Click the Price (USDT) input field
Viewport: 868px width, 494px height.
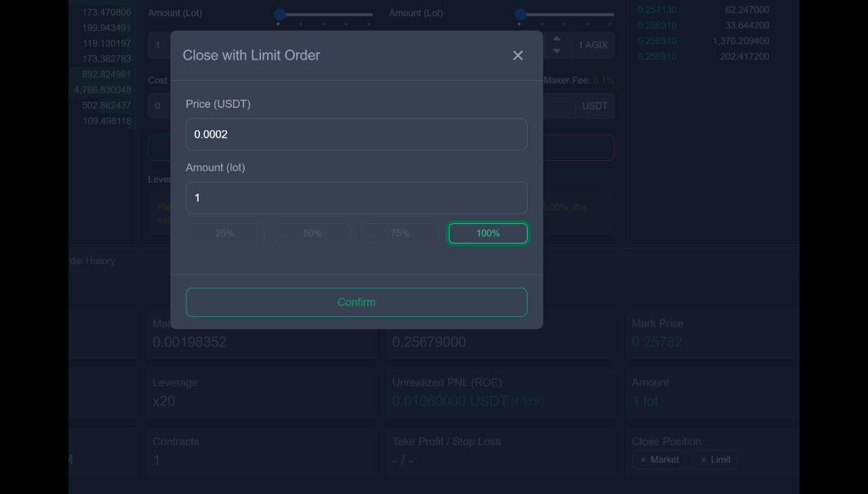click(x=356, y=134)
